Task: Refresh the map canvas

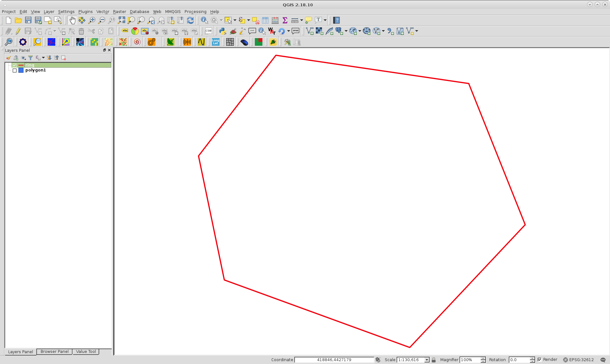Action: [x=190, y=20]
